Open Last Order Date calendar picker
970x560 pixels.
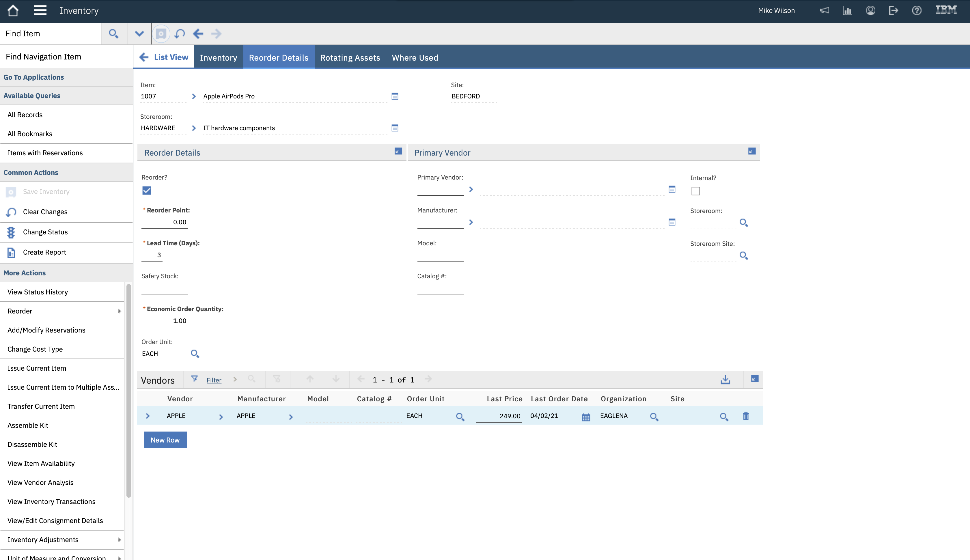pos(586,417)
